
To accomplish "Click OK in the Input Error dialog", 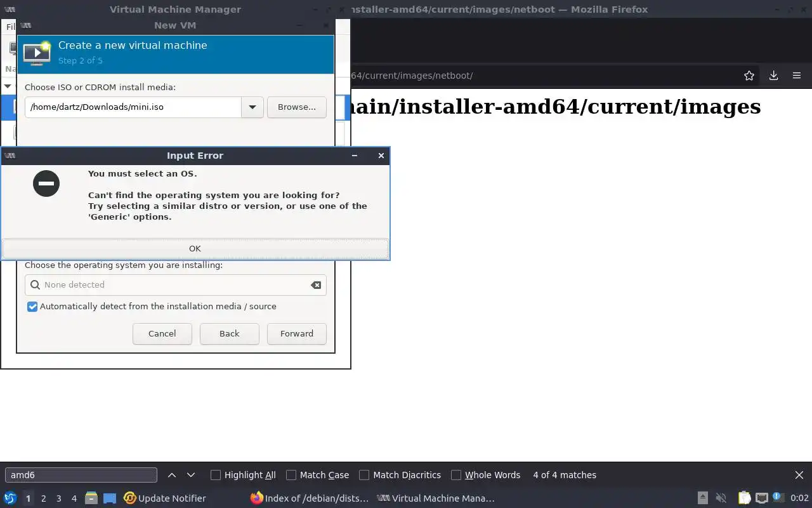I will pos(195,248).
